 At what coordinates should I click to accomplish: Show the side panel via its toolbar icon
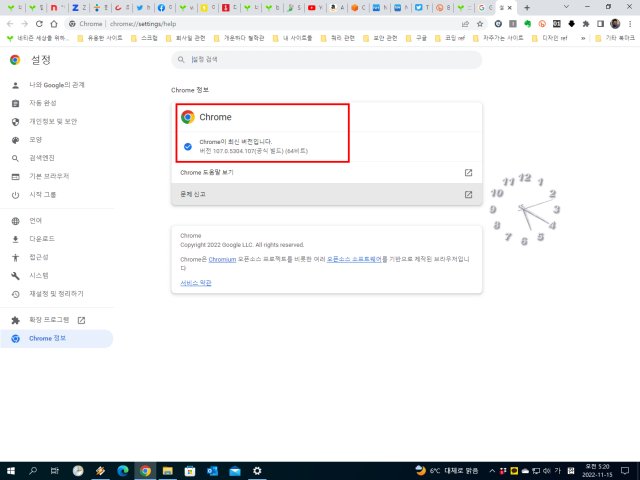coord(600,24)
